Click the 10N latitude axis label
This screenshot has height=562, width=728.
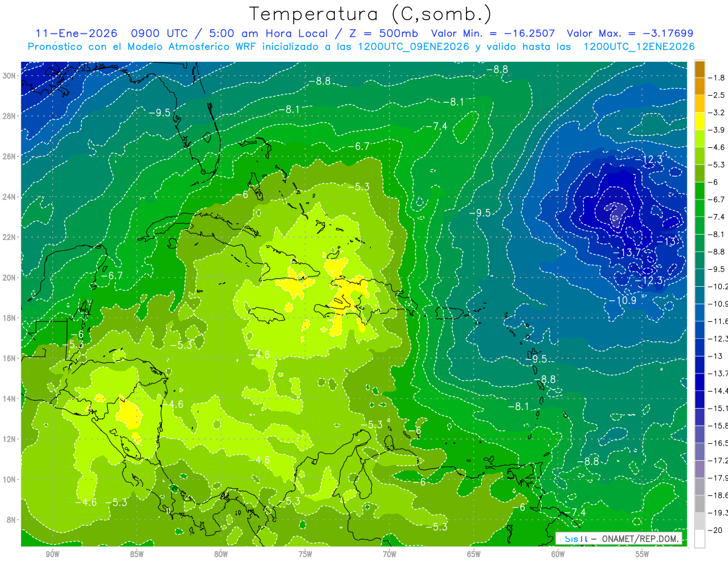pos(10,479)
